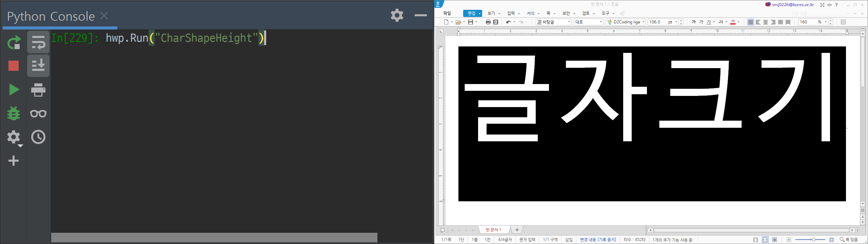868x244 pixels.
Task: Open the 서식 menu
Action: 531,14
